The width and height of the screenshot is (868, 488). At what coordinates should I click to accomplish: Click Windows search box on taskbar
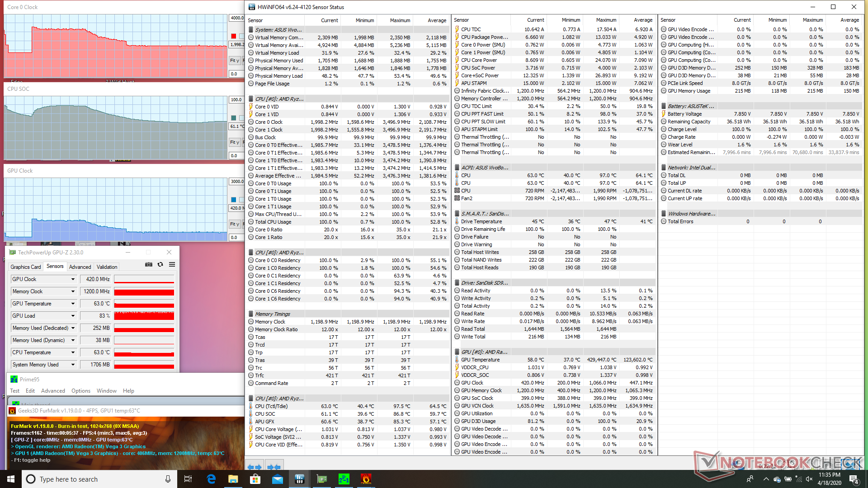(x=97, y=479)
